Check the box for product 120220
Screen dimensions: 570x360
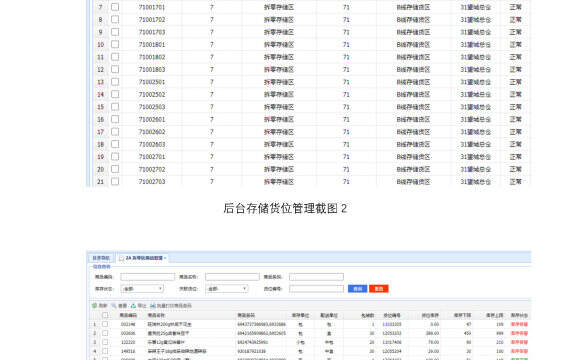click(x=105, y=342)
